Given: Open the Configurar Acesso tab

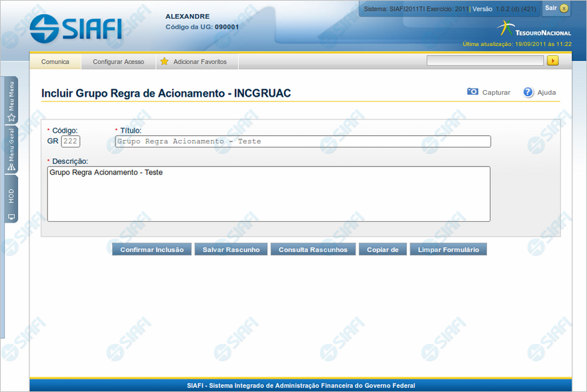Looking at the screenshot, I should (x=118, y=62).
